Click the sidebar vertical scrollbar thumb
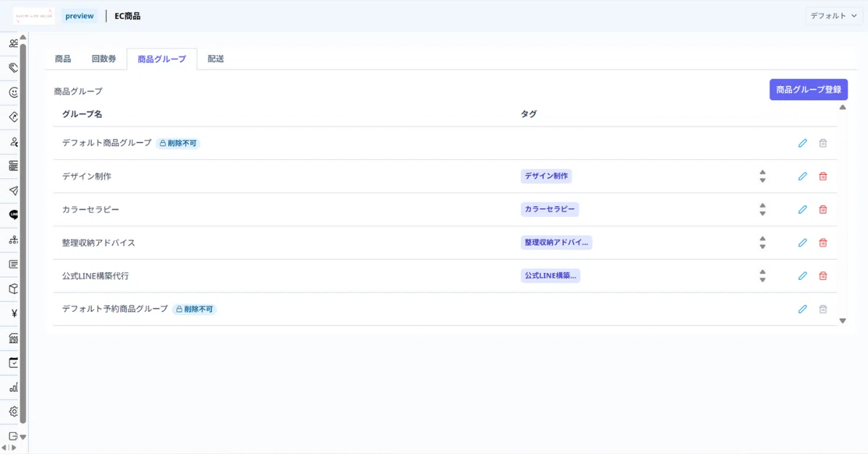The height and width of the screenshot is (454, 868). click(x=22, y=234)
